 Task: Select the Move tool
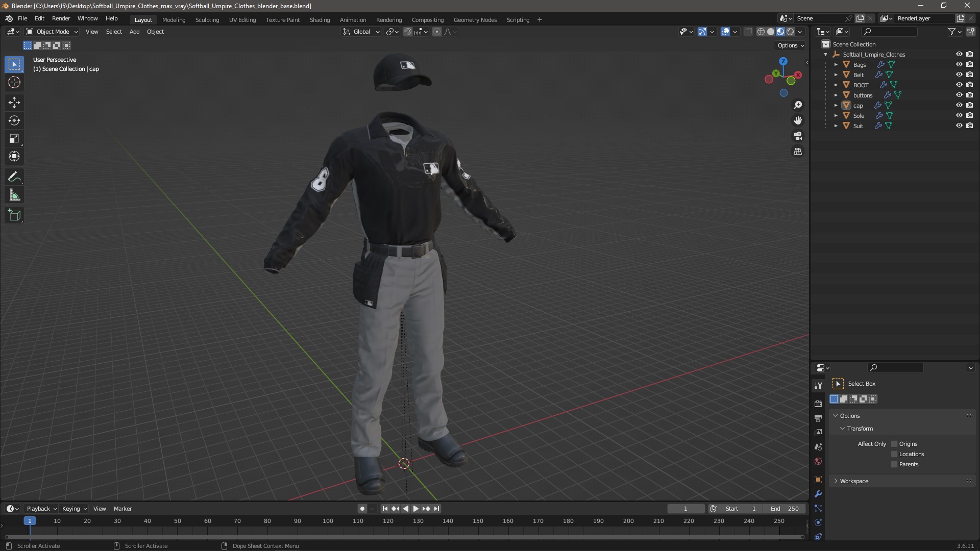click(x=14, y=103)
